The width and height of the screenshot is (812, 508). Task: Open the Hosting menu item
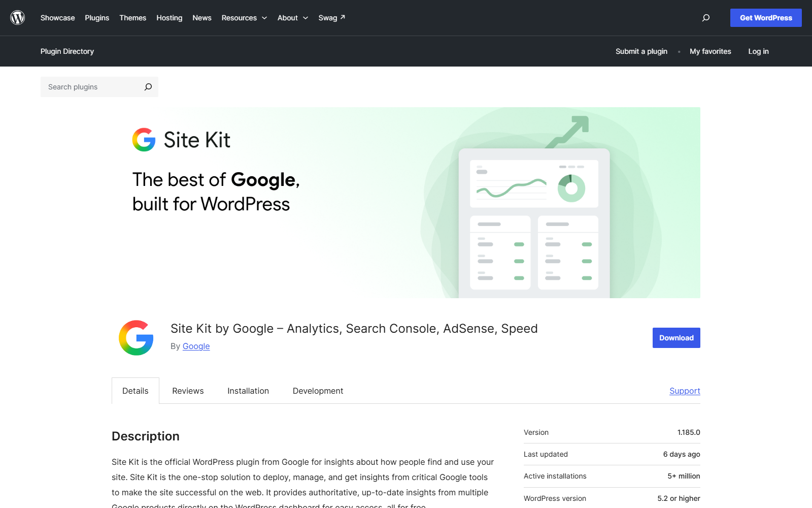coord(170,18)
